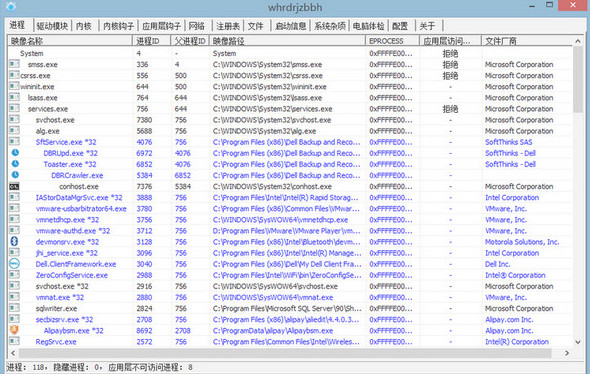590x374 pixels.
Task: Select the 进程 tab
Action: (17, 25)
